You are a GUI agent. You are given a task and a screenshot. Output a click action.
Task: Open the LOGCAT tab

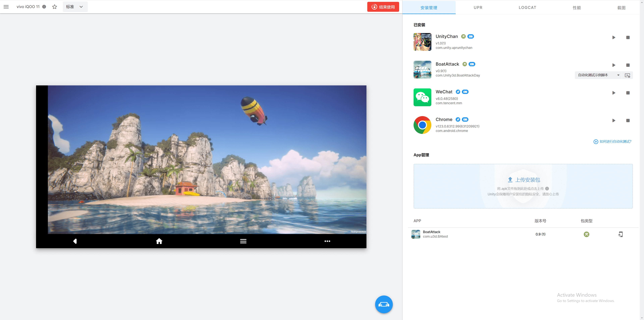[x=527, y=8]
